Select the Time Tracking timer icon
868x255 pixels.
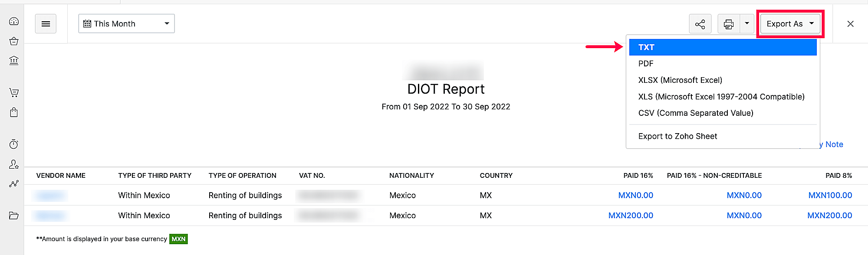click(x=13, y=144)
